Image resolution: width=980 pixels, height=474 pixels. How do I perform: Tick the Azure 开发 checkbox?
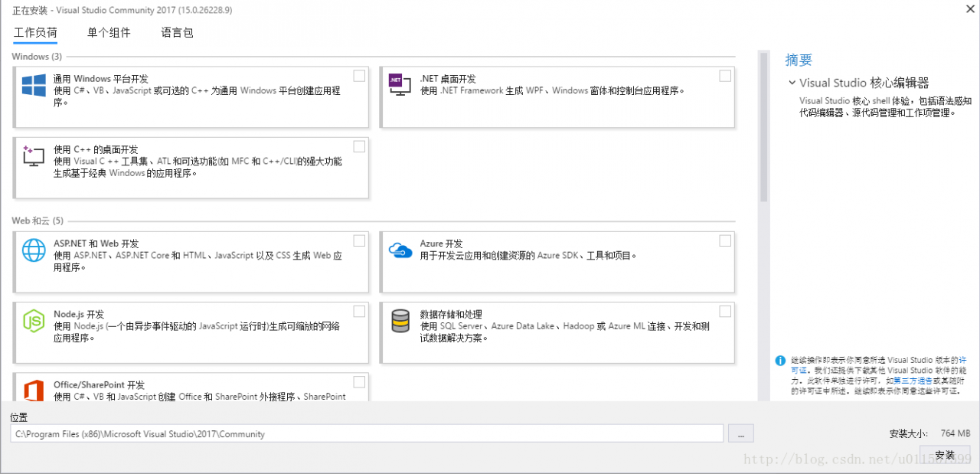tap(725, 240)
